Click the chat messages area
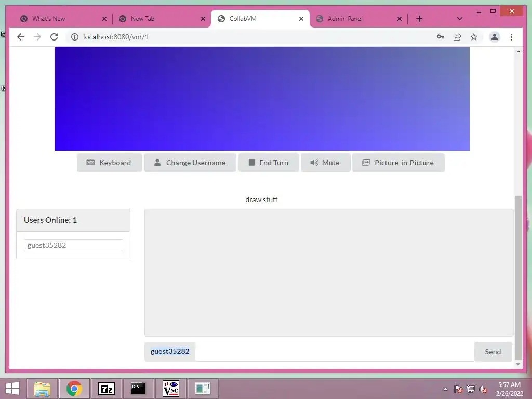 click(329, 273)
